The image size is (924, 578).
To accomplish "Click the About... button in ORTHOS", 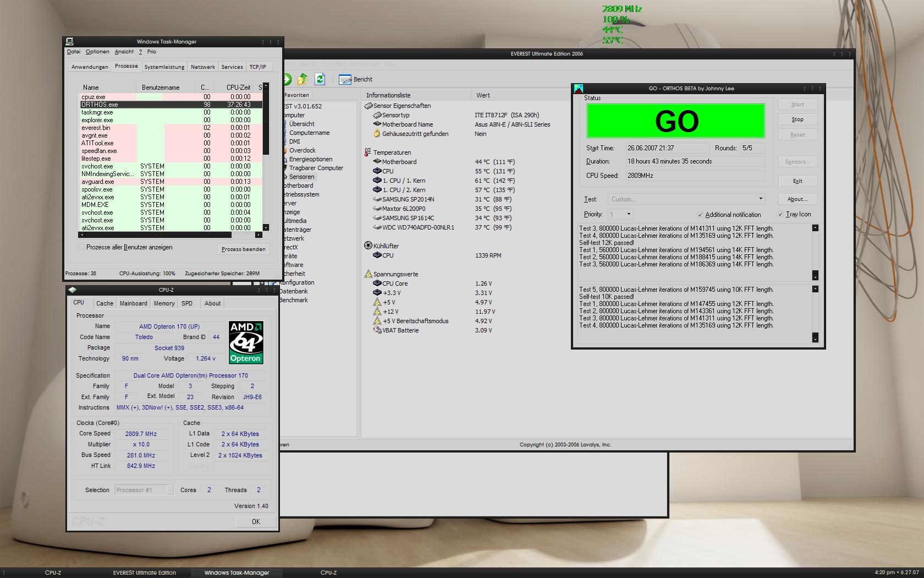I will coord(798,199).
